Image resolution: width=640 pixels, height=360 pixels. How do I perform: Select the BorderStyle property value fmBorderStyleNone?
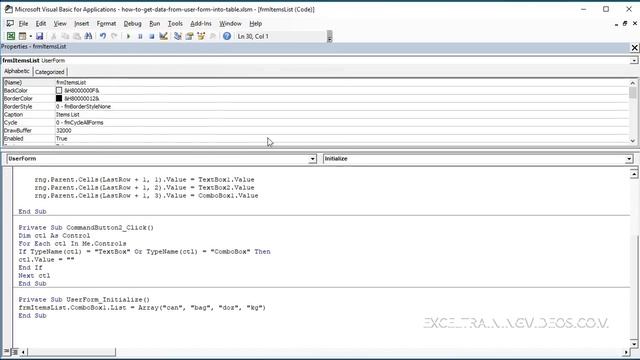click(x=84, y=107)
